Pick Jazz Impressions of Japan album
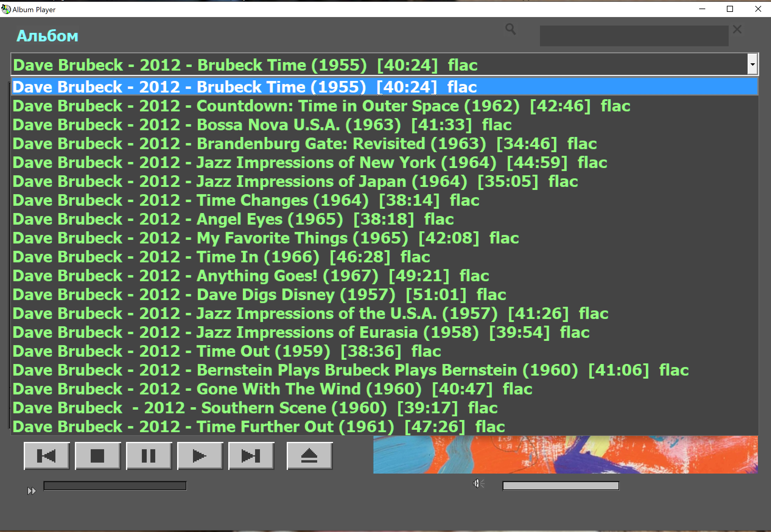The image size is (771, 532). [295, 182]
